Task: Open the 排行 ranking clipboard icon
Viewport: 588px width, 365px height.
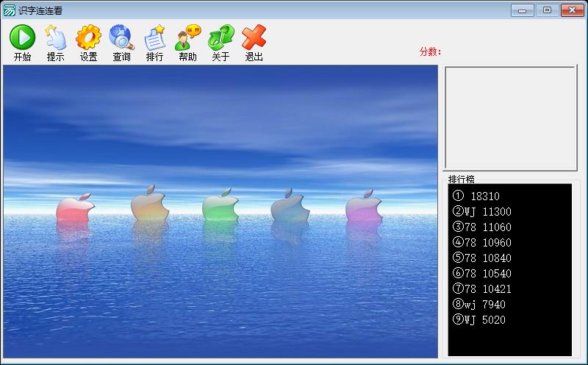Action: 154,38
